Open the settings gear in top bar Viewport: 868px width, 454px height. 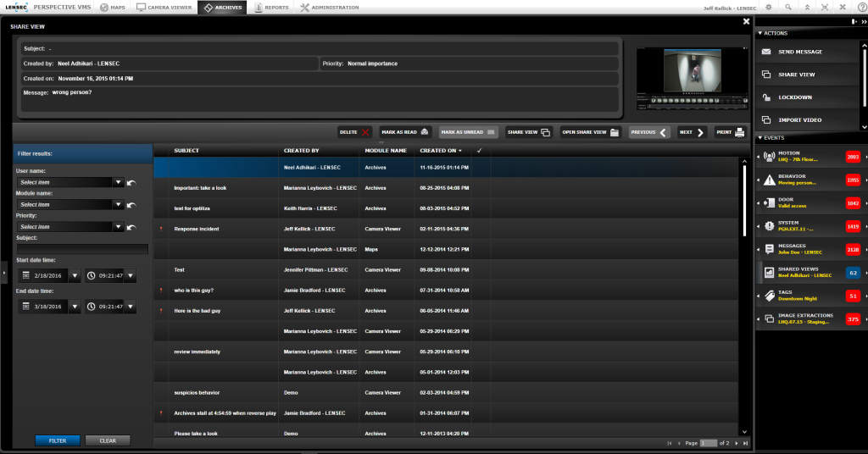point(768,7)
